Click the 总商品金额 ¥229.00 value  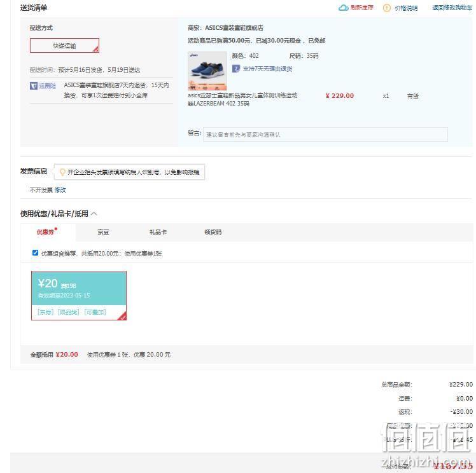click(461, 385)
